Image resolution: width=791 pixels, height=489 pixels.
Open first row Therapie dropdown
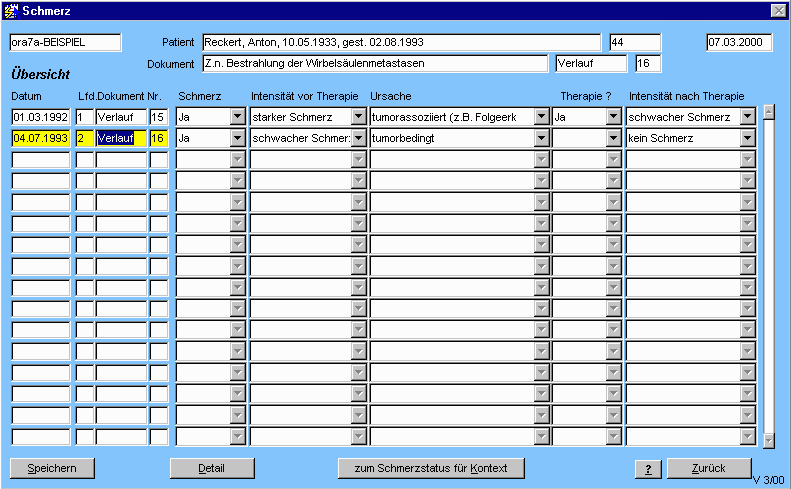613,117
